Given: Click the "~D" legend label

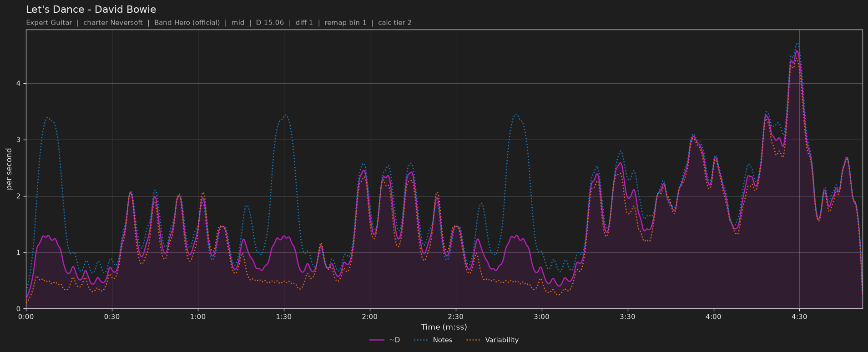Looking at the screenshot, I should [x=394, y=340].
